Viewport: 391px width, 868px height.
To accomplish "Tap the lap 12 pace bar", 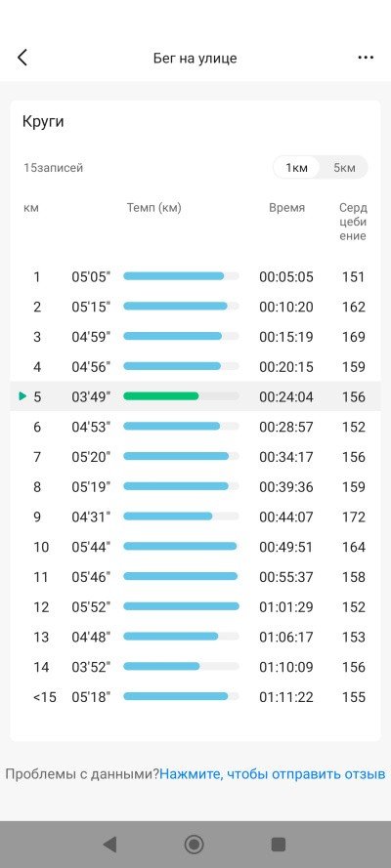I will (181, 606).
